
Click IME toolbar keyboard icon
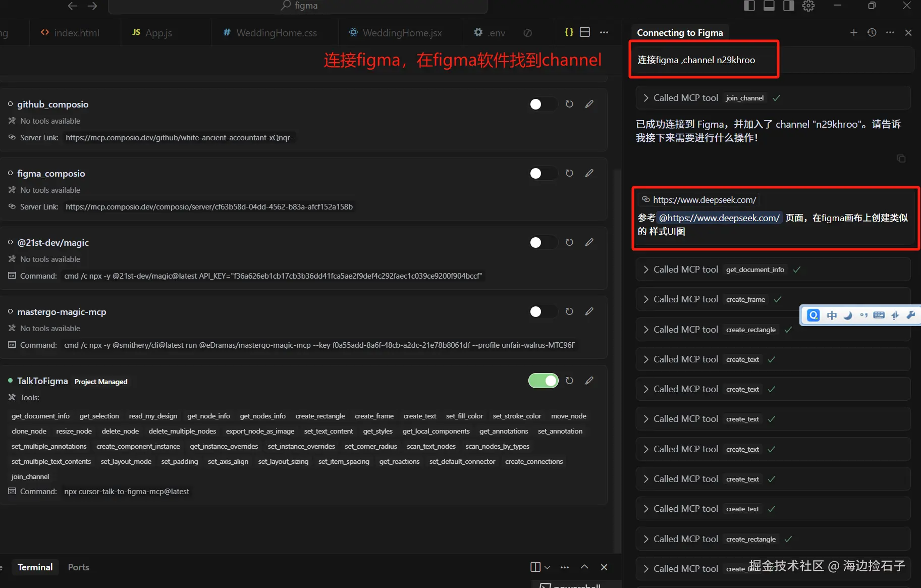coord(879,315)
